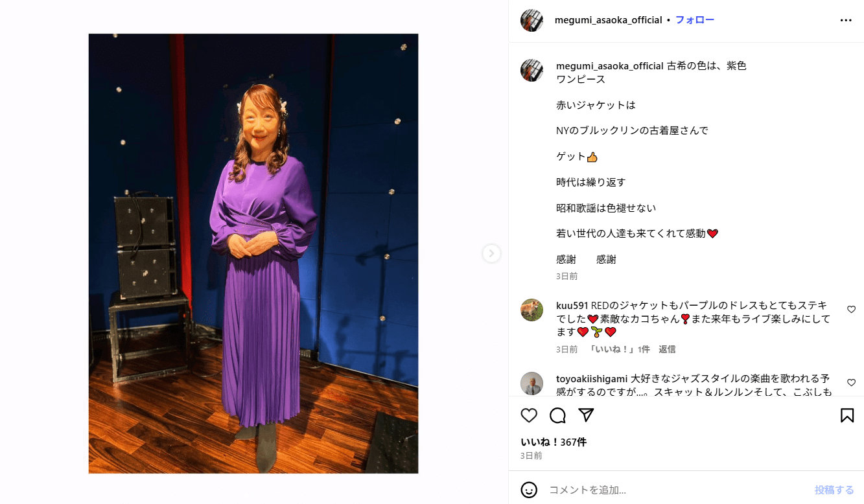
Task: View likes on kuu591's comment
Action: pos(618,349)
